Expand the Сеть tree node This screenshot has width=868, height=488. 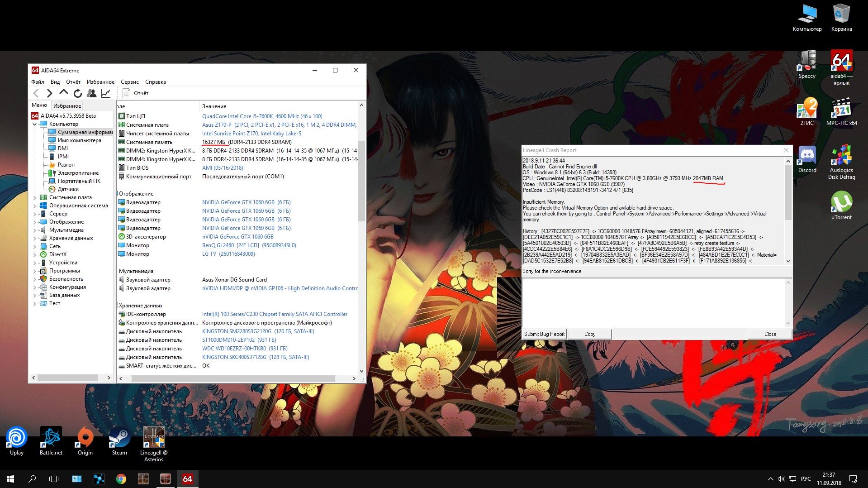click(35, 246)
